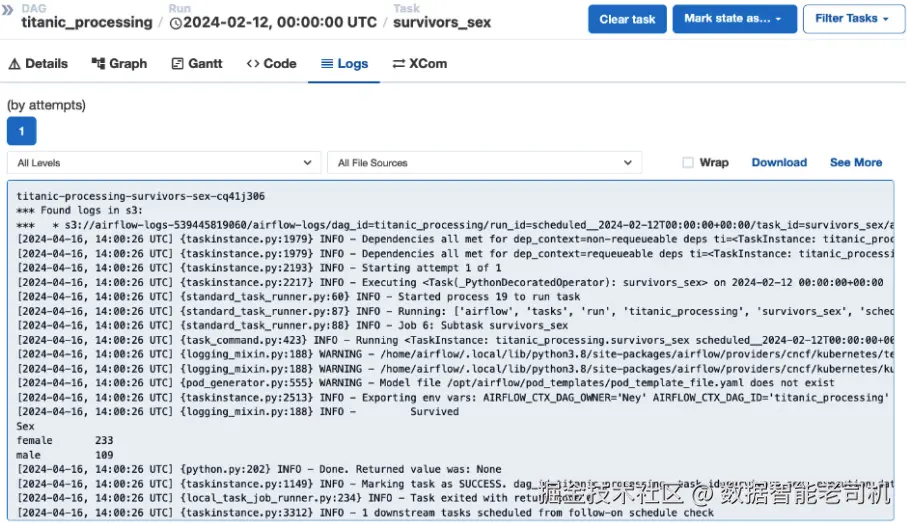Open the 2024-02-12 run breadcrumb
Screen dimensions: 907x523
(x=273, y=23)
